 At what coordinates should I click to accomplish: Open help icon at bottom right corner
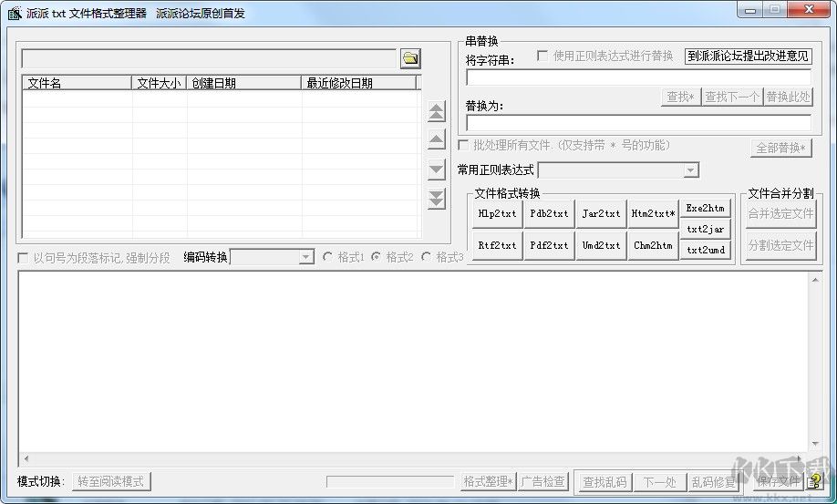point(813,481)
